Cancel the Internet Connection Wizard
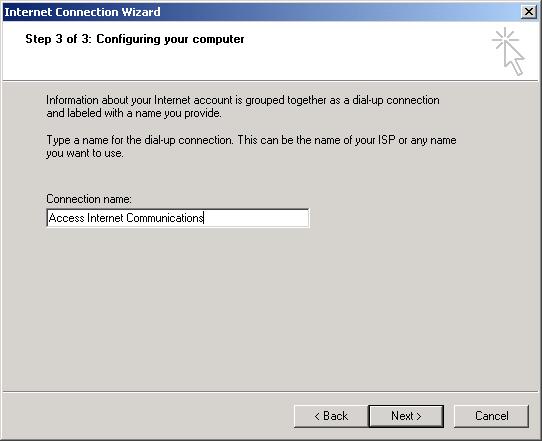542x441 pixels. click(x=491, y=416)
